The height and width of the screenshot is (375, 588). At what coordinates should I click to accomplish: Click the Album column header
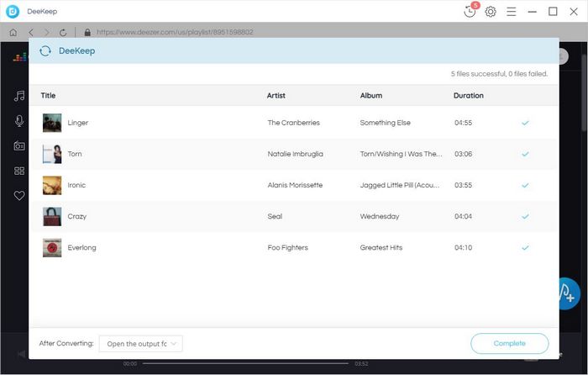(371, 95)
